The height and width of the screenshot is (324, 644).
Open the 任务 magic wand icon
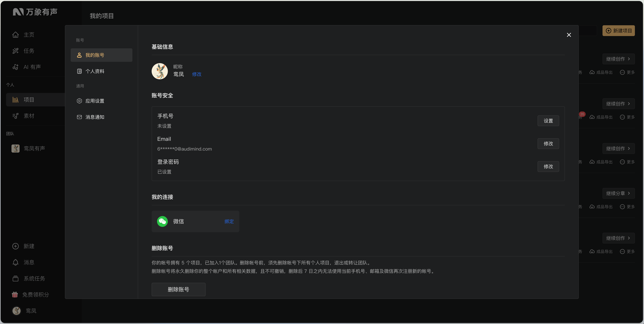click(x=16, y=51)
